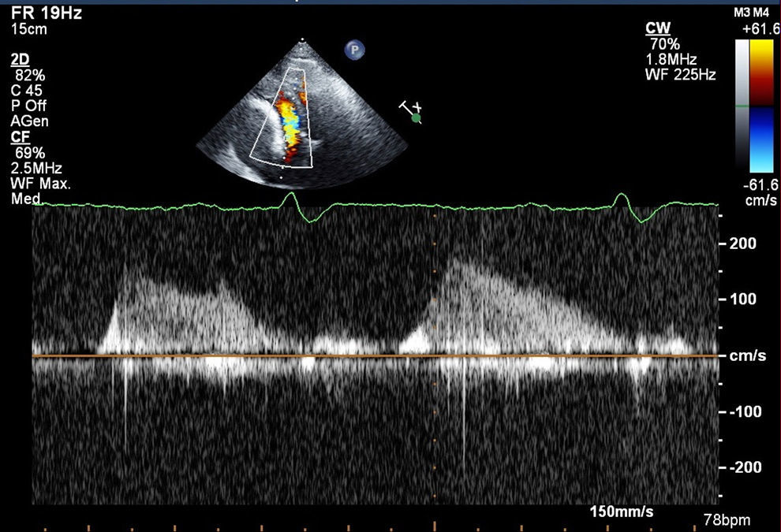The width and height of the screenshot is (781, 532).
Task: Click the P Off setting
Action: (29, 103)
